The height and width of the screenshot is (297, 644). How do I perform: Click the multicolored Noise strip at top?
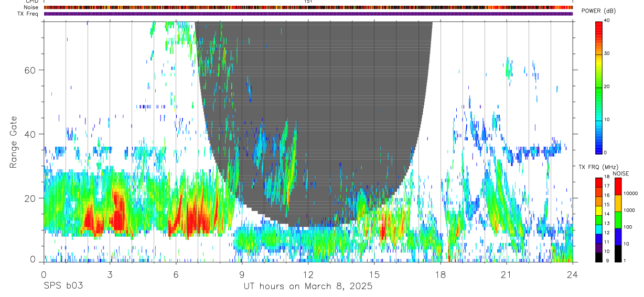point(308,7)
